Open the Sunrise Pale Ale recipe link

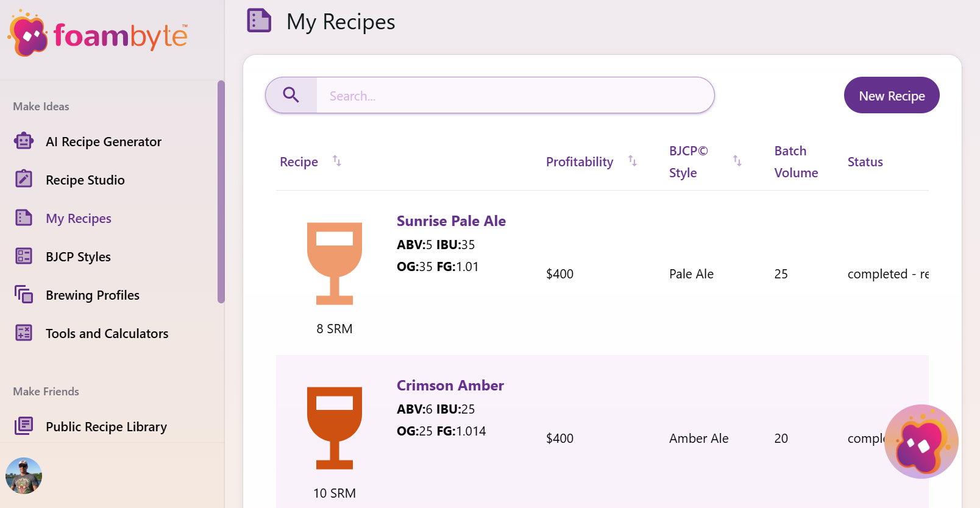[x=451, y=221]
